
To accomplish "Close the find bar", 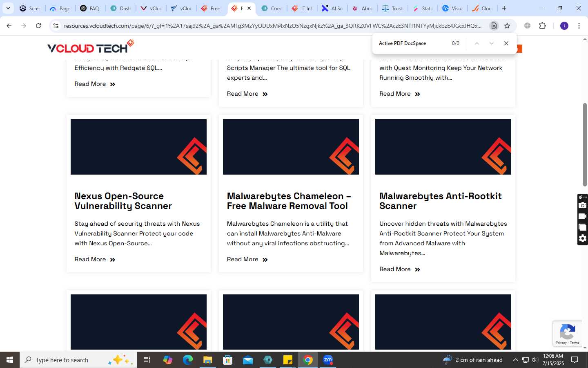I will click(x=506, y=43).
